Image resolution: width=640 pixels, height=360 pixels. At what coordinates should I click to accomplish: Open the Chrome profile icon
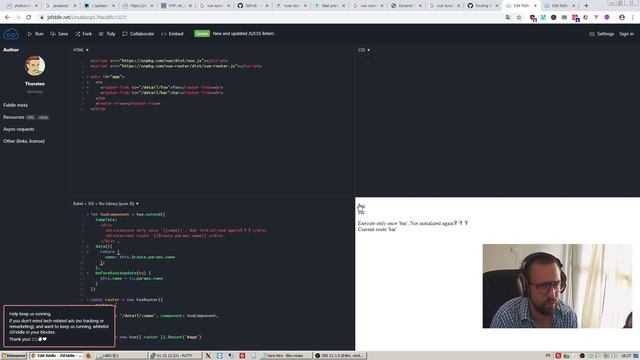[x=622, y=18]
